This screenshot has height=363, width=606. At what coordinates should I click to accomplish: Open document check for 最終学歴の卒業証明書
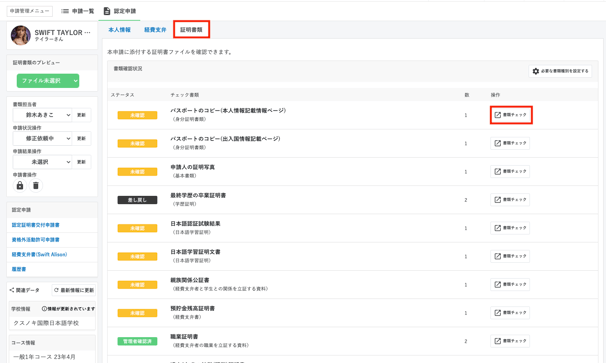(x=510, y=199)
